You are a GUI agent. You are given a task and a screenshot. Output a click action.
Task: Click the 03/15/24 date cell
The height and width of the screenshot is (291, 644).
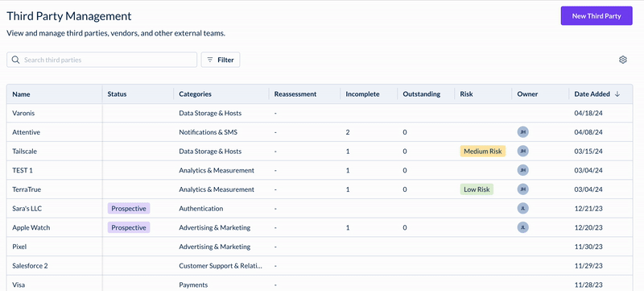coord(588,152)
